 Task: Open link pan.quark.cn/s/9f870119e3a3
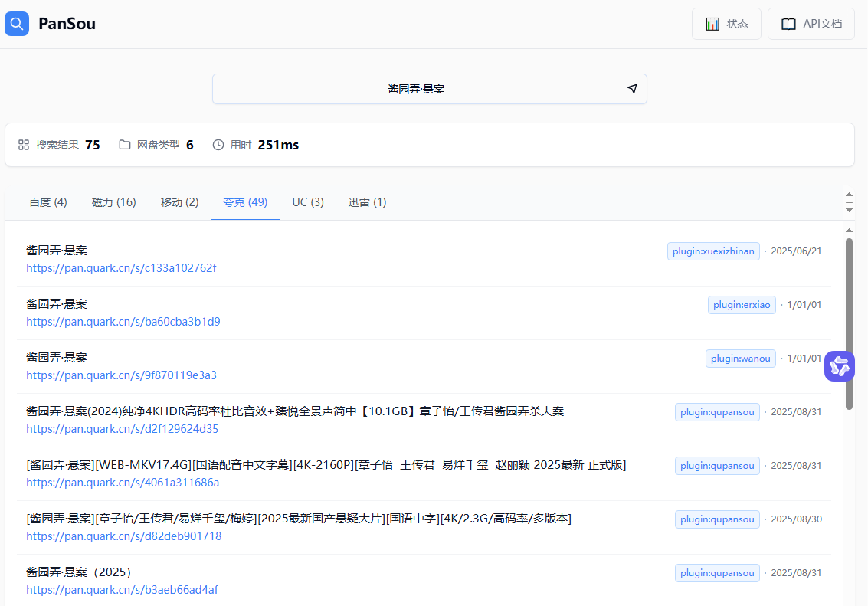click(121, 375)
